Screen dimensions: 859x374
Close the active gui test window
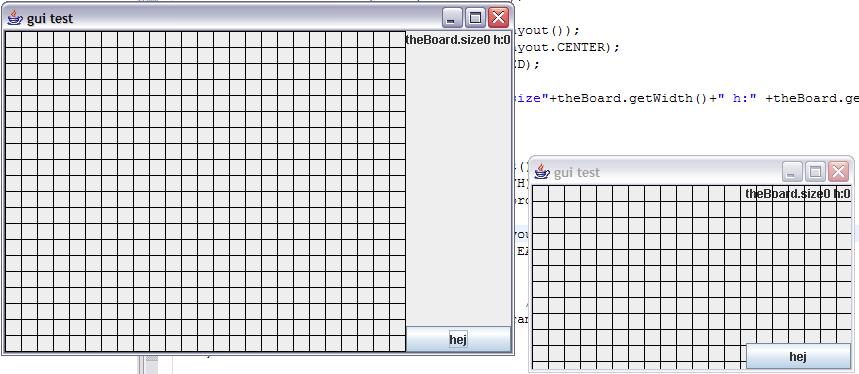tap(498, 18)
